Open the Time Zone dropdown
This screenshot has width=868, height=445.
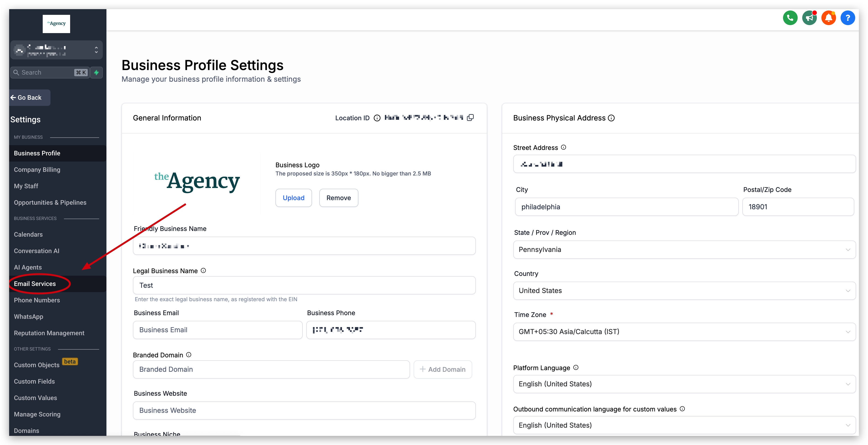(x=684, y=332)
